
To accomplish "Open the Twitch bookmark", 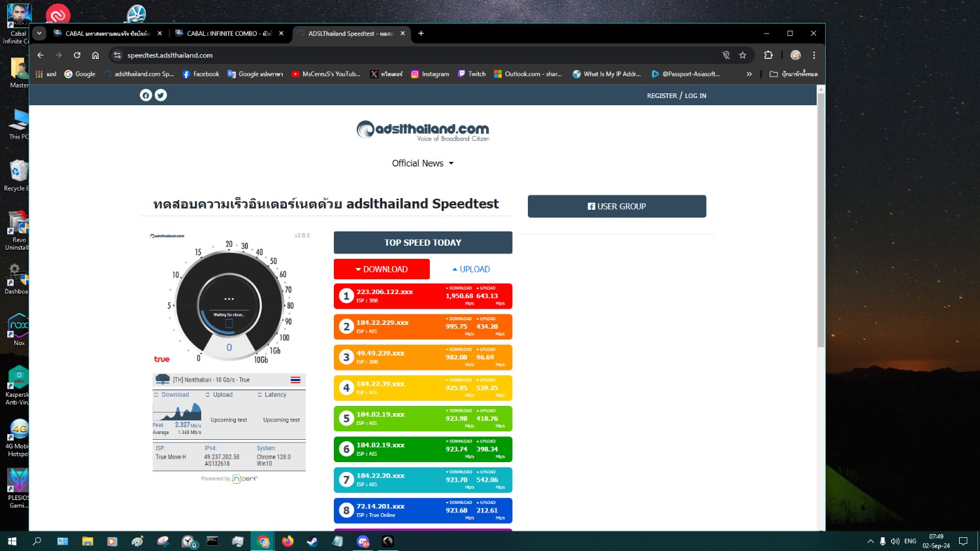I will 472,75.
